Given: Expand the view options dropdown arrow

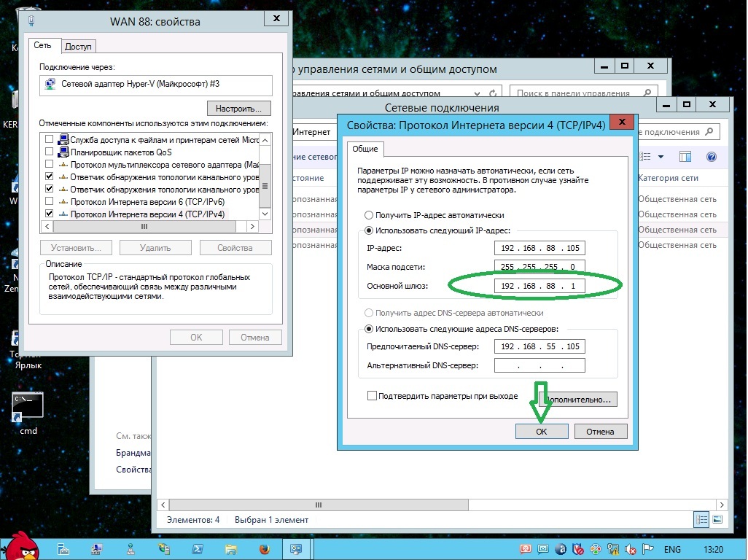Looking at the screenshot, I should tap(661, 157).
